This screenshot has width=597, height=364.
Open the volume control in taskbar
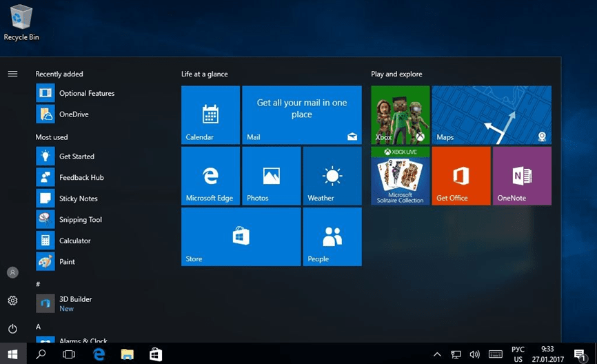click(474, 354)
